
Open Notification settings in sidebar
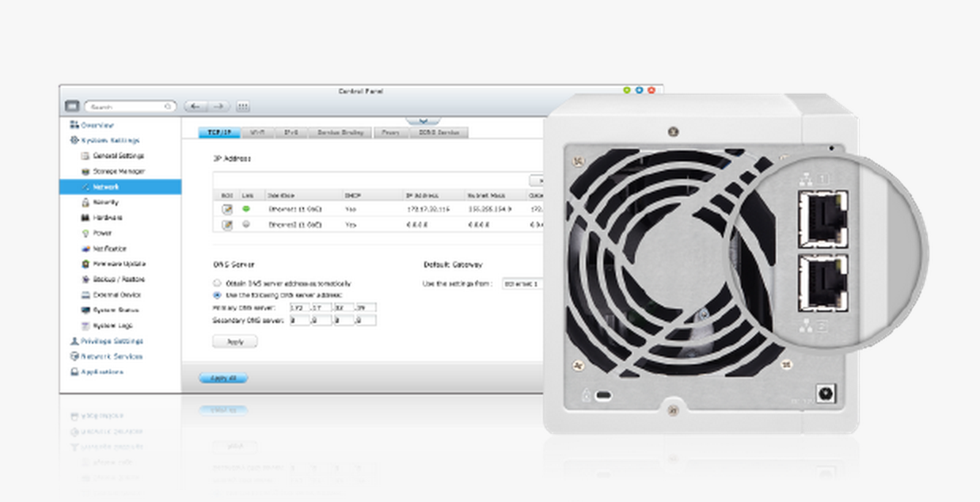click(104, 249)
